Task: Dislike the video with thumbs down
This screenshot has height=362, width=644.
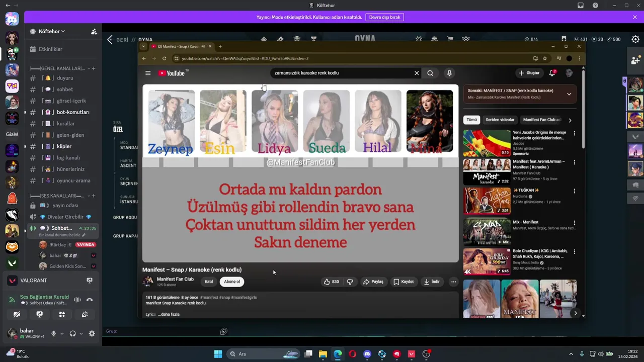Action: (350, 282)
